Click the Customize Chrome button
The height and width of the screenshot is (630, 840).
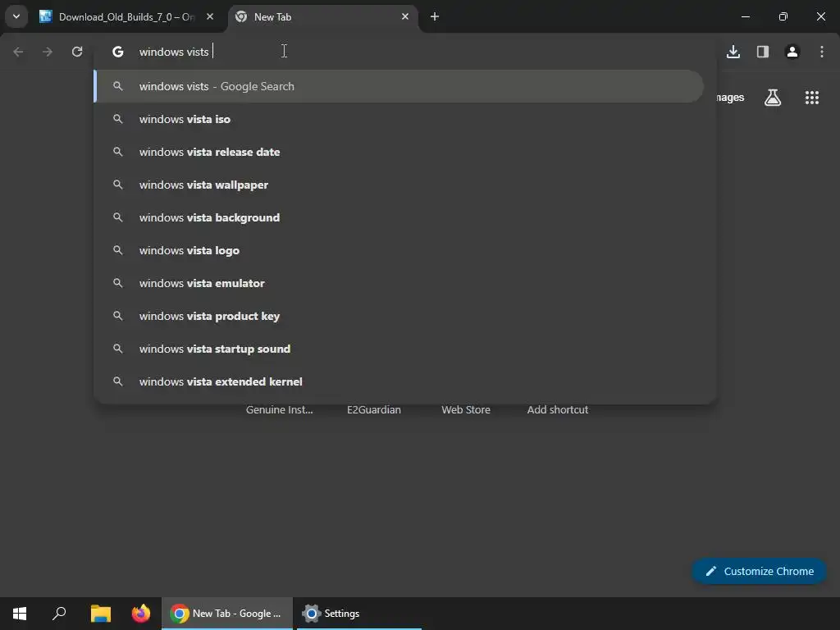tap(759, 571)
